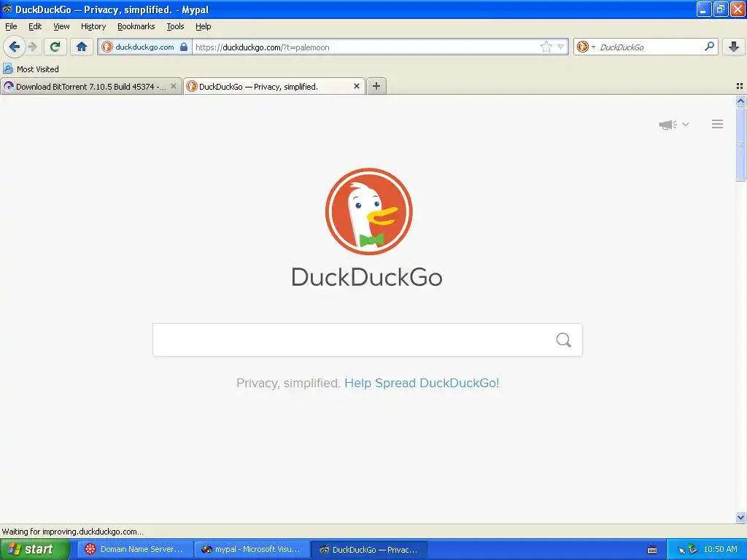Click the URL address field
Screen dimensions: 747x560
(366, 47)
